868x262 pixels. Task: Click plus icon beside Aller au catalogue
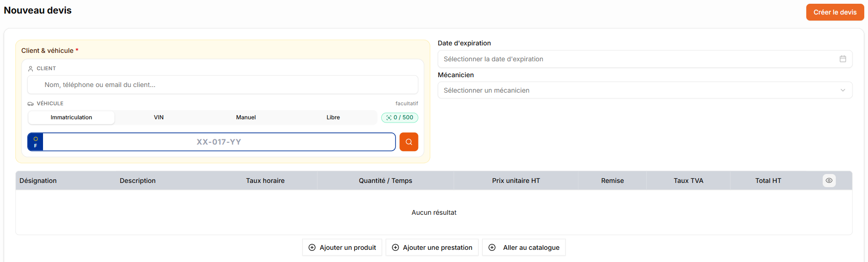tap(492, 247)
